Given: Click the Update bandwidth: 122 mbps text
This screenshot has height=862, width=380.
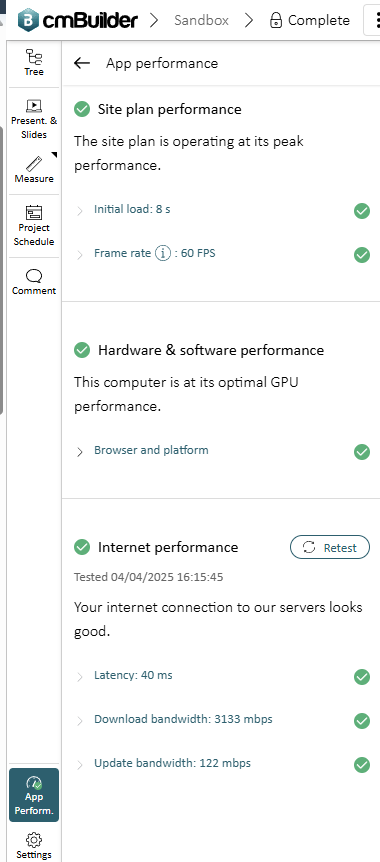Looking at the screenshot, I should [x=172, y=763].
